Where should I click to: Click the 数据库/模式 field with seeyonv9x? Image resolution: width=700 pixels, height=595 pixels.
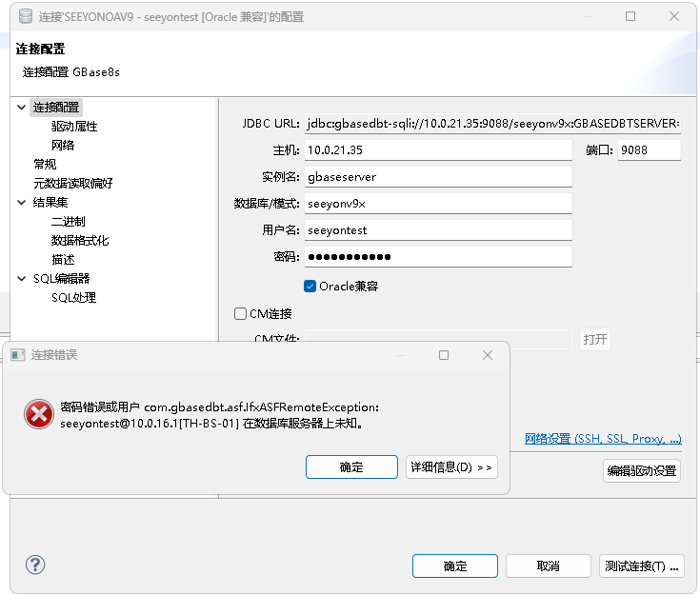click(x=438, y=204)
